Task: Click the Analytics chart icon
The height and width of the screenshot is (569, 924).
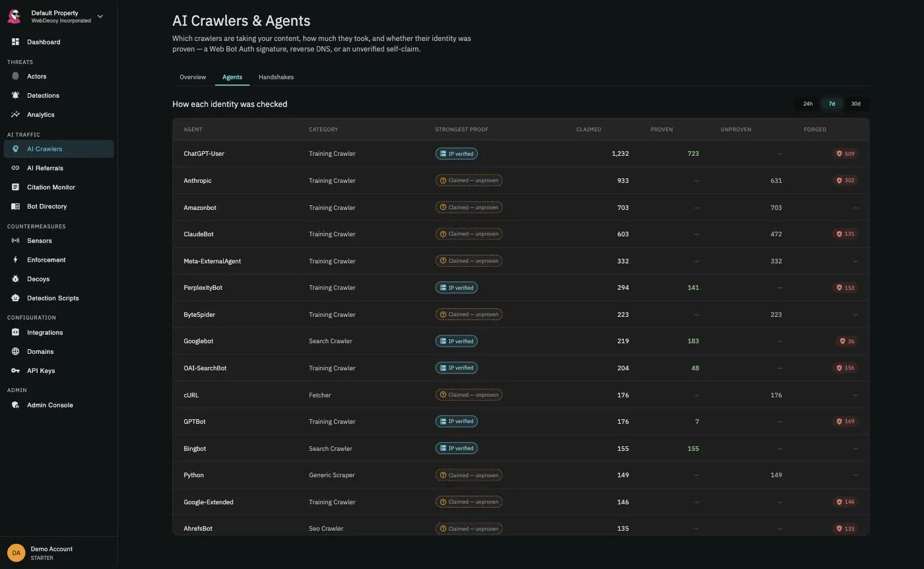Action: click(x=15, y=114)
